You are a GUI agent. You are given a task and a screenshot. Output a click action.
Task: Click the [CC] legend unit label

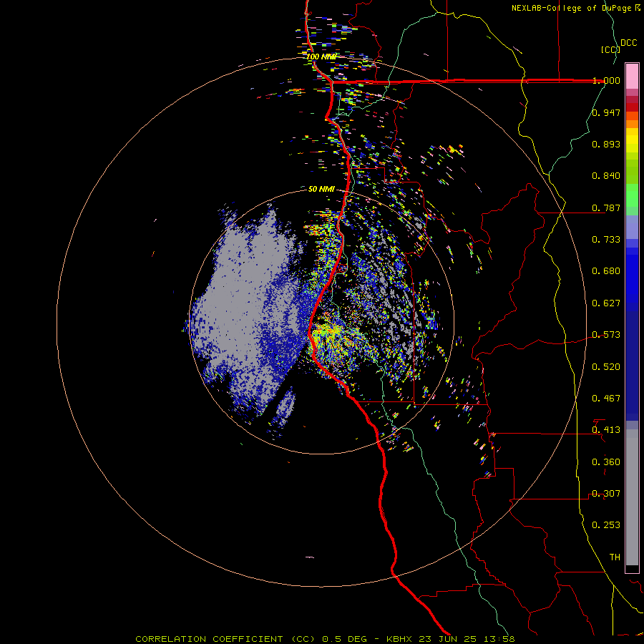610,49
